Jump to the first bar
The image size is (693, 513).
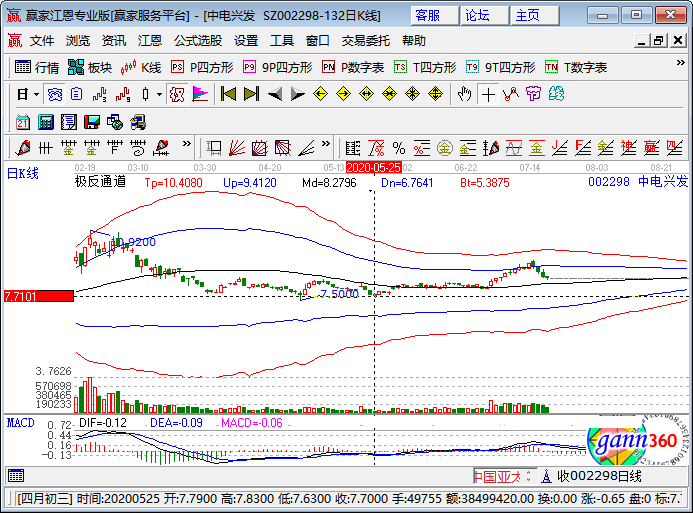228,94
